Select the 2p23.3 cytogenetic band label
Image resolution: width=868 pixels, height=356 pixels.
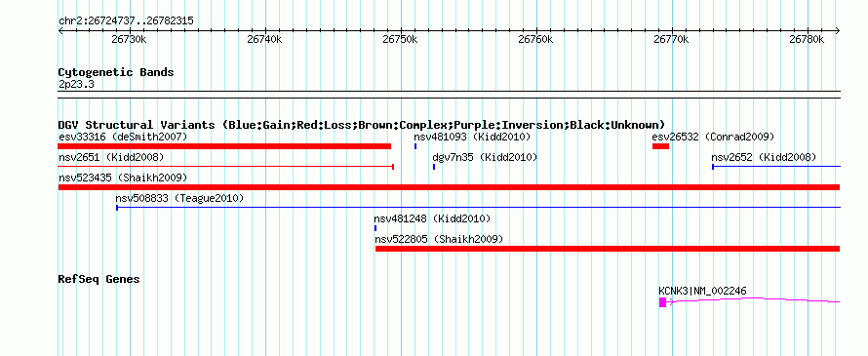click(76, 85)
